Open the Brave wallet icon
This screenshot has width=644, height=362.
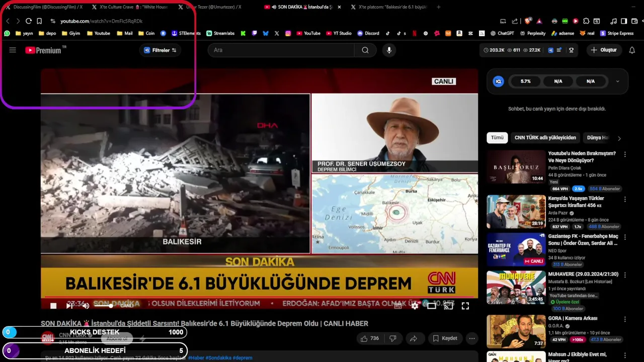click(x=634, y=21)
